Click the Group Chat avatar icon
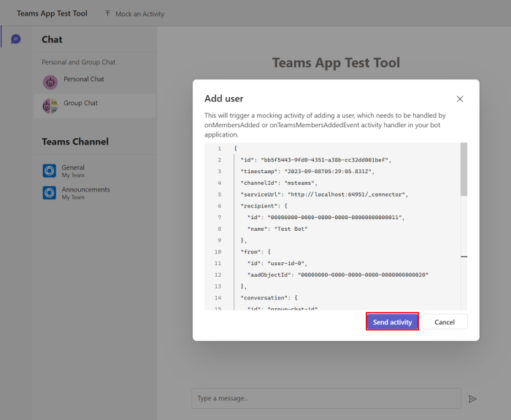Image resolution: width=511 pixels, height=420 pixels. click(50, 106)
